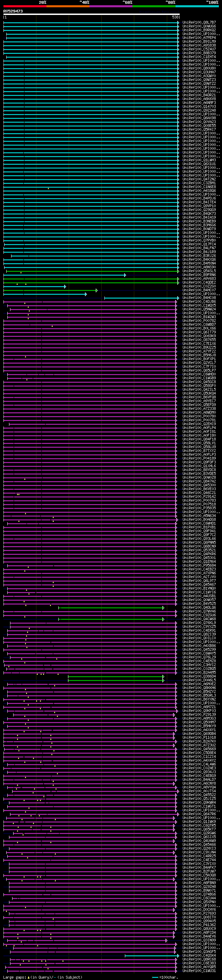Select the UniRef100_P00782 label
The width and height of the screenshot is (222, 980).
[199, 321]
